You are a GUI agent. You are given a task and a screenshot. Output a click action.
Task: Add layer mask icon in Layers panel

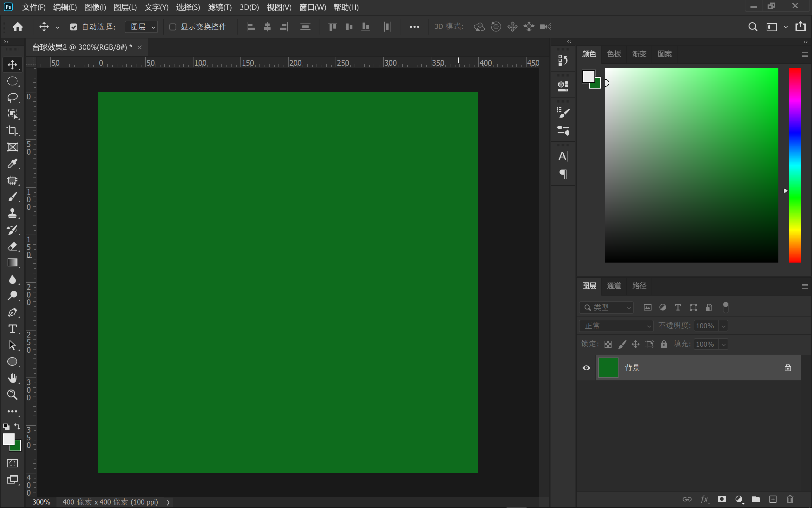[722, 499]
